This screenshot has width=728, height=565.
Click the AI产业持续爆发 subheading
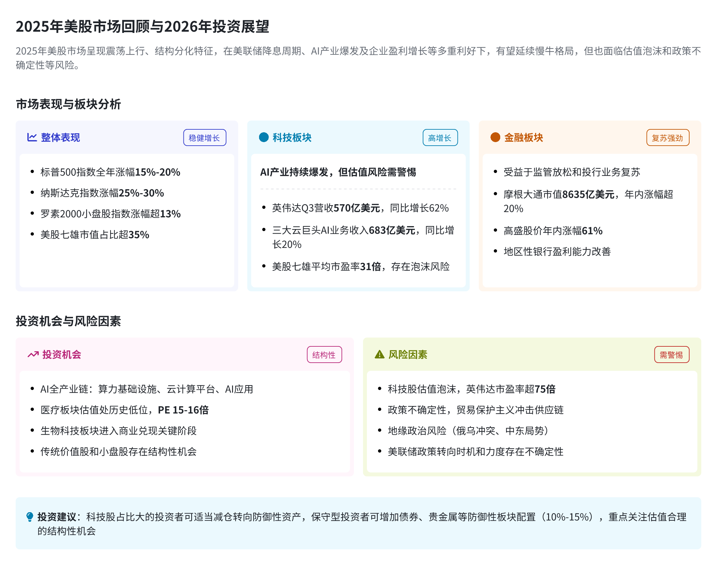(x=338, y=172)
